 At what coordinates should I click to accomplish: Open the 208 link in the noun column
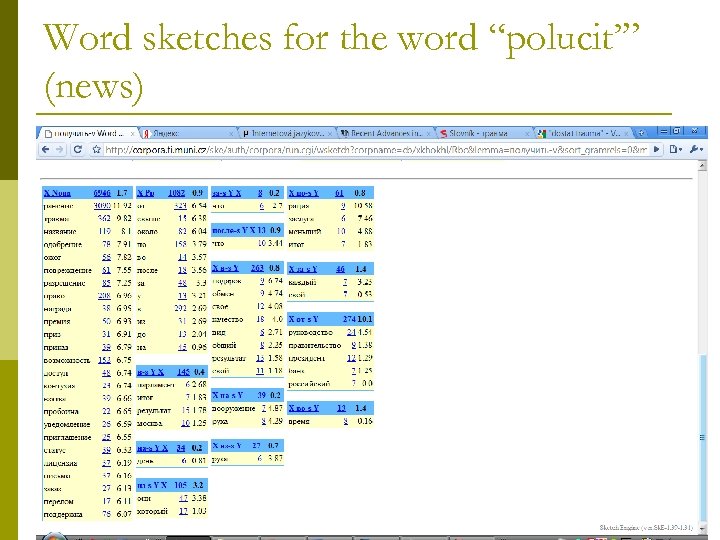104,296
